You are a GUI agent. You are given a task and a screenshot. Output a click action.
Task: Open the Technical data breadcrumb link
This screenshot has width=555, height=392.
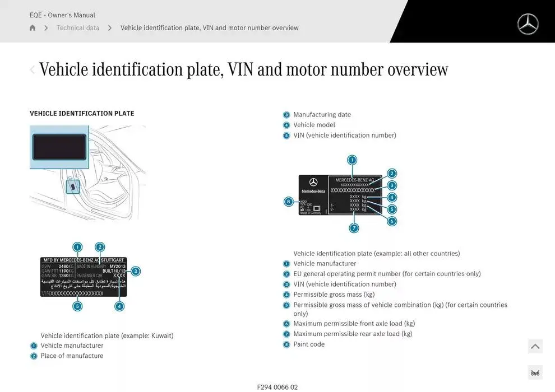(x=78, y=28)
